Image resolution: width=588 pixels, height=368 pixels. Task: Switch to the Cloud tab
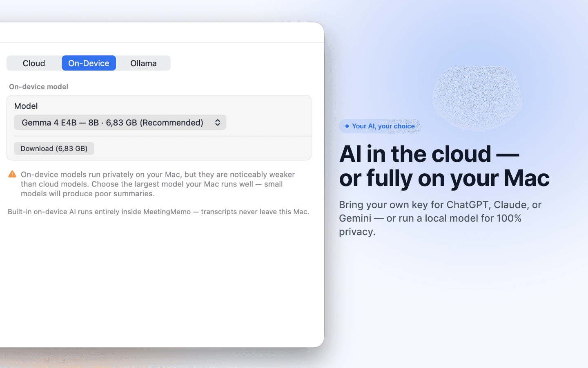click(34, 63)
